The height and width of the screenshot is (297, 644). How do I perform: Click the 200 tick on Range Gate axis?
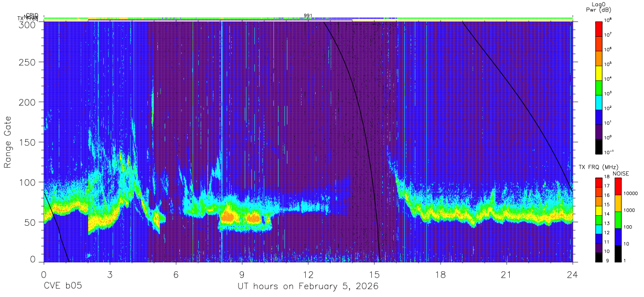(28, 102)
